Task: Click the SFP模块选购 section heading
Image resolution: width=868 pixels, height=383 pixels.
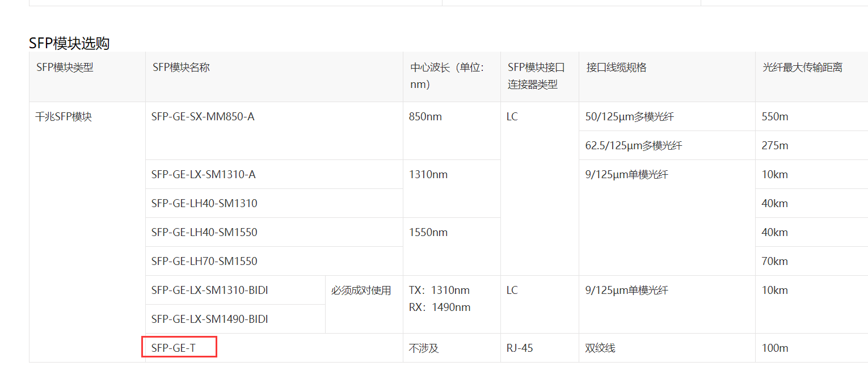Action: tap(69, 43)
